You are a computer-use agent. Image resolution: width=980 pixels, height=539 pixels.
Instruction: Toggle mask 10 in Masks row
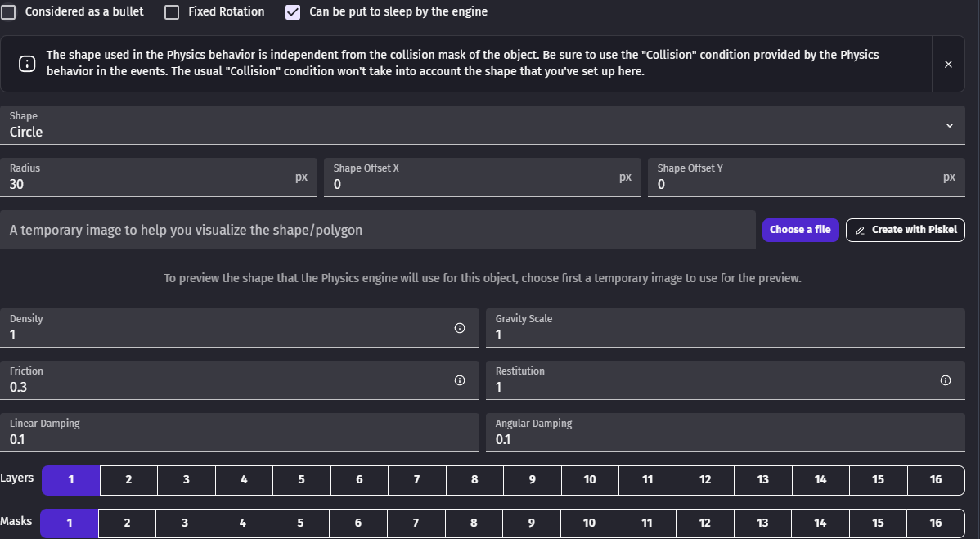tap(589, 523)
